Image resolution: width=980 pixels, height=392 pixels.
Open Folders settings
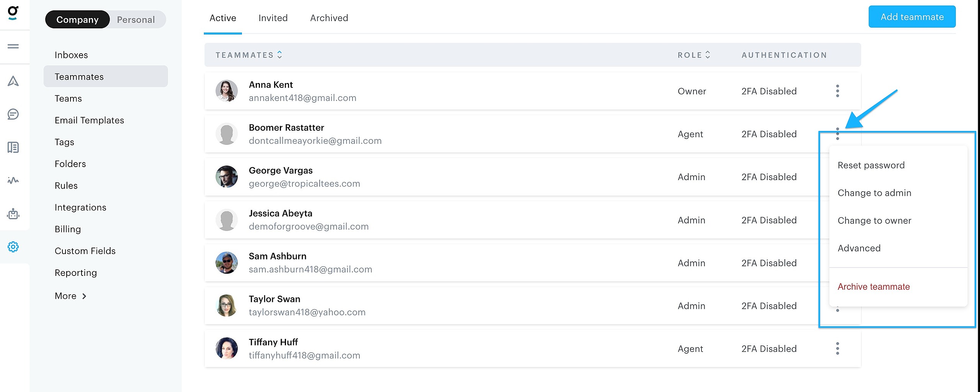(106, 164)
